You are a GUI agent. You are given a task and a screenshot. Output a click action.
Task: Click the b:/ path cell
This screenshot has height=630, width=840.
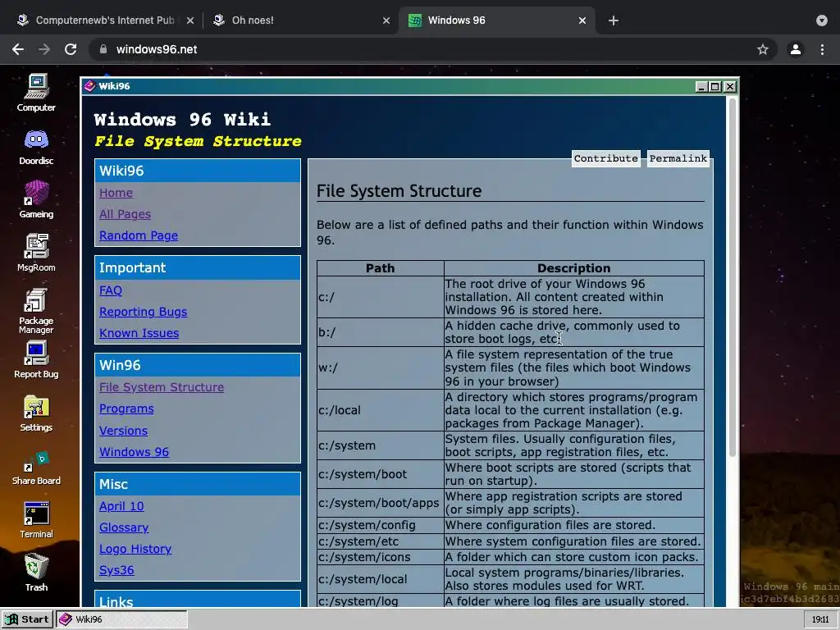380,332
